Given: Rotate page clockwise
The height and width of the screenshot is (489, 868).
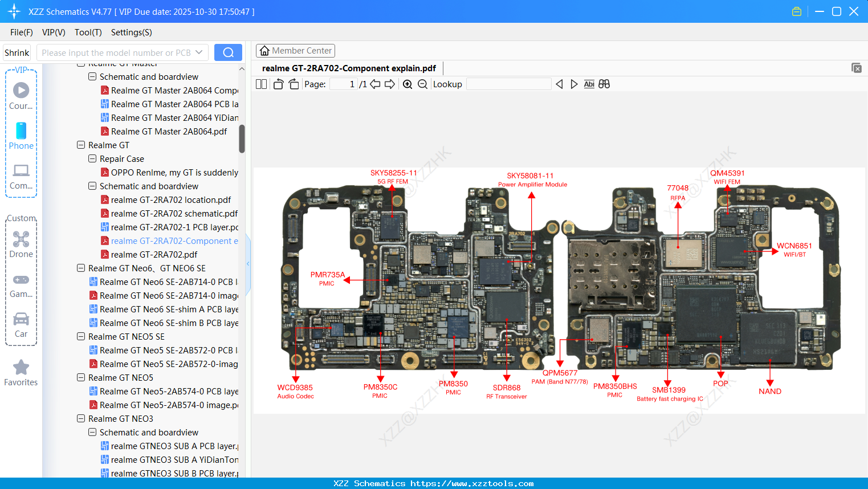Looking at the screenshot, I should tap(294, 84).
